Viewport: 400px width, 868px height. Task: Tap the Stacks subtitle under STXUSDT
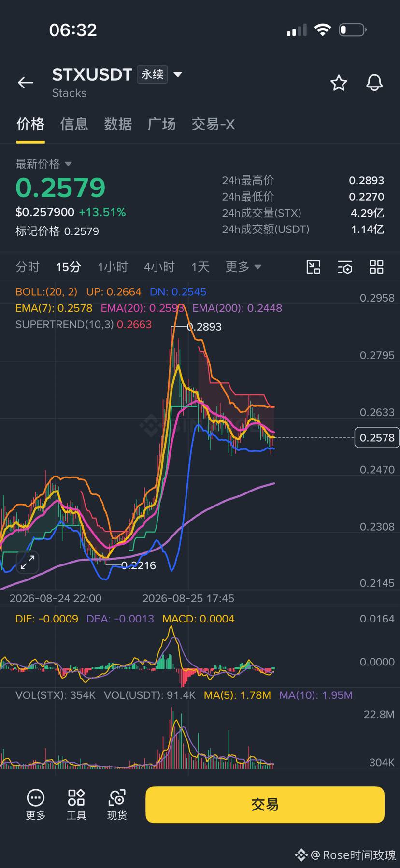point(69,93)
